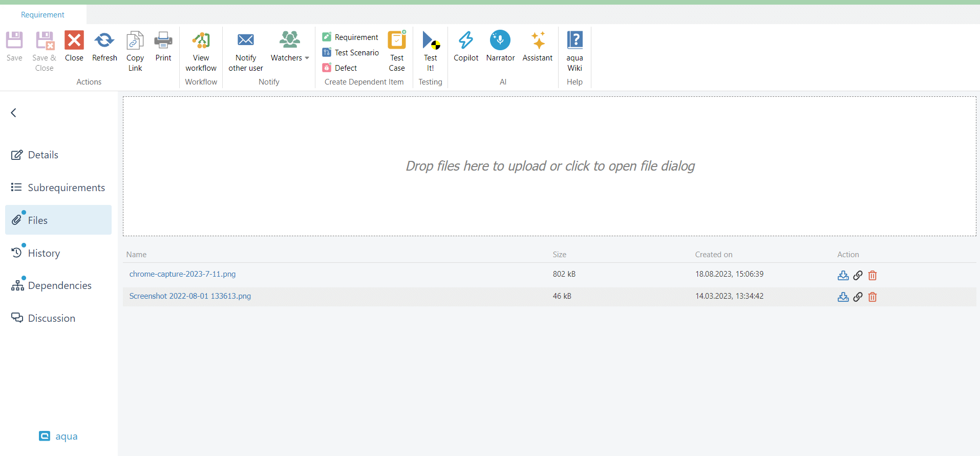Print the requirement
This screenshot has width=980, height=456.
coord(163,41)
